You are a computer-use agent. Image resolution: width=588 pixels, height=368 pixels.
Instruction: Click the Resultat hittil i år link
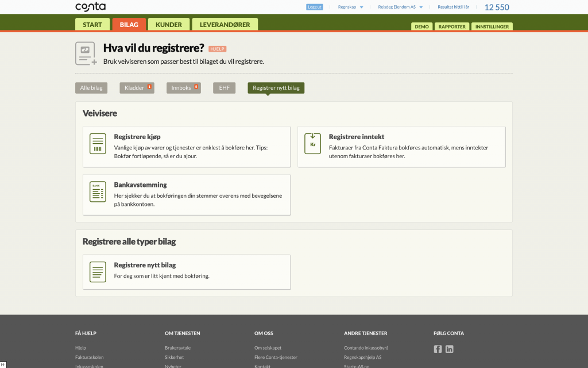454,7
